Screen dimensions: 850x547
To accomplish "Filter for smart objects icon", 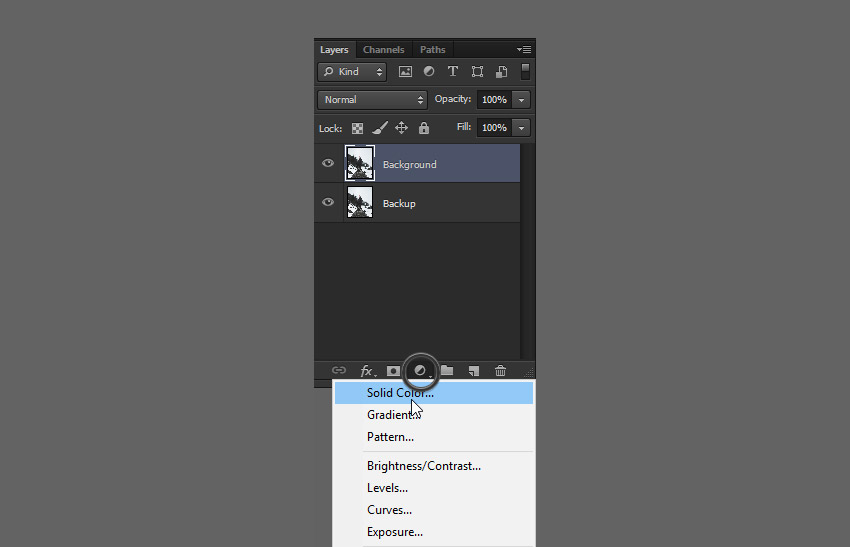I will (501, 72).
